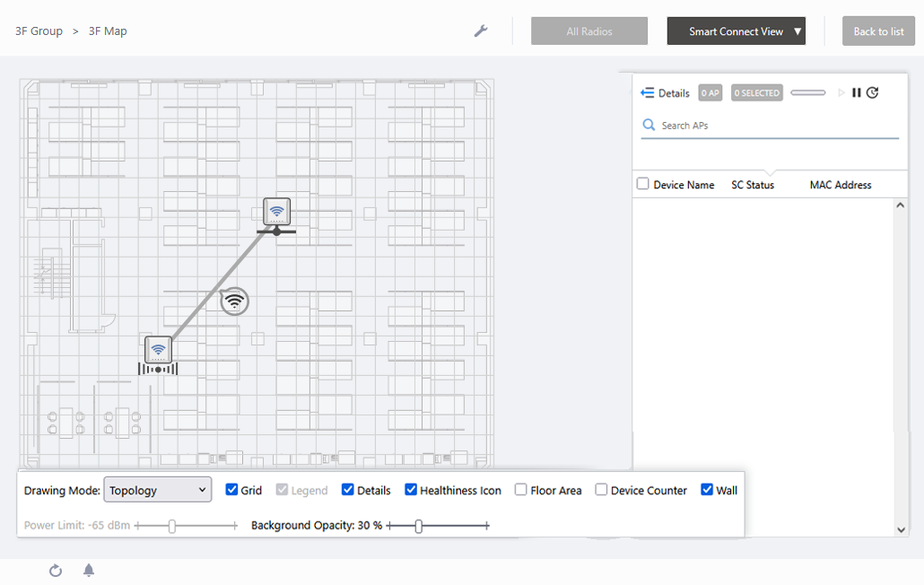Image resolution: width=924 pixels, height=585 pixels.
Task: Click the round Wi-Fi link icon between APs
Action: 234,301
